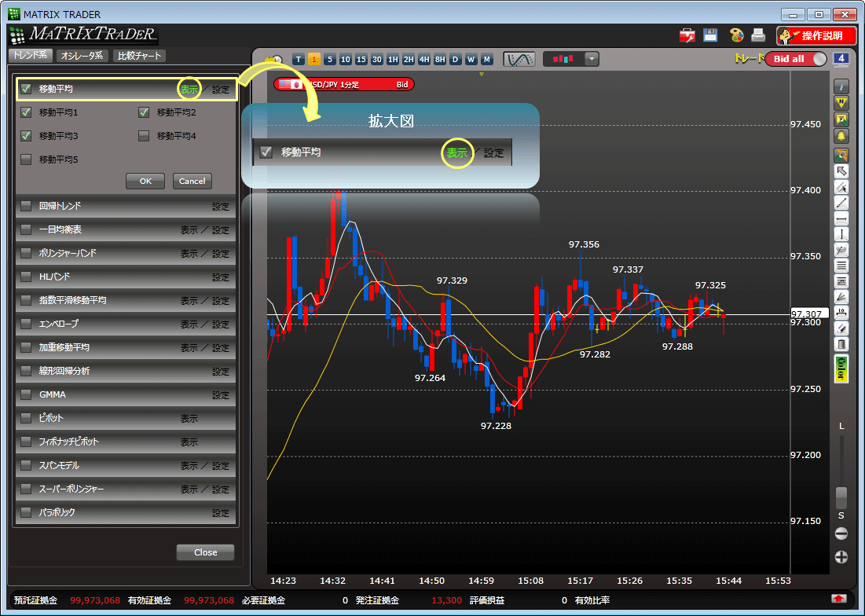Select the horizontal line tool
Image resolution: width=865 pixels, height=616 pixels.
841,219
